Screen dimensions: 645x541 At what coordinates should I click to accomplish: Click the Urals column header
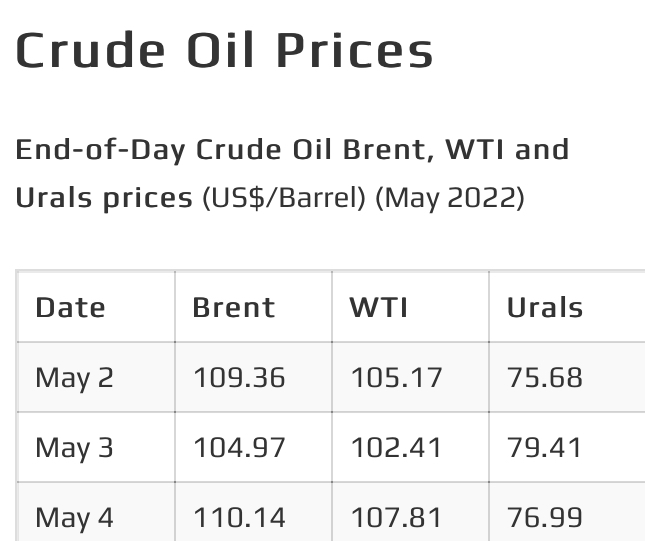point(545,307)
